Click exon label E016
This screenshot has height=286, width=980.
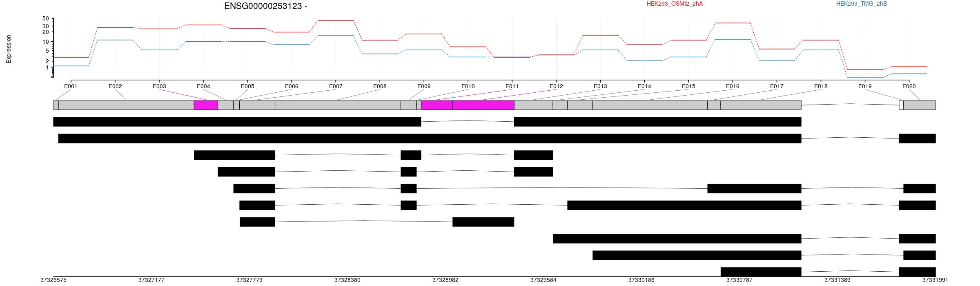(733, 86)
